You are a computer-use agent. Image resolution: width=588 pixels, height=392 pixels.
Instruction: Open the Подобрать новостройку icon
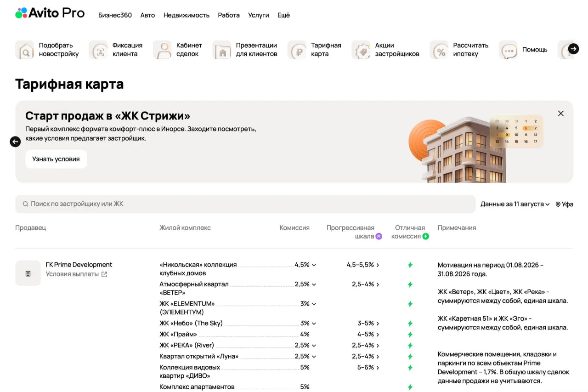[x=25, y=50]
